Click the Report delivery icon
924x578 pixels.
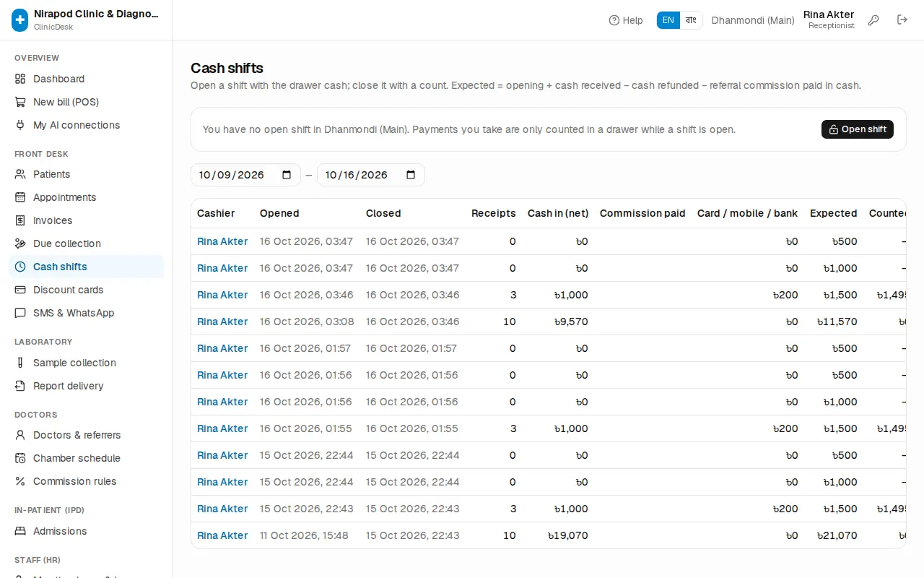20,386
